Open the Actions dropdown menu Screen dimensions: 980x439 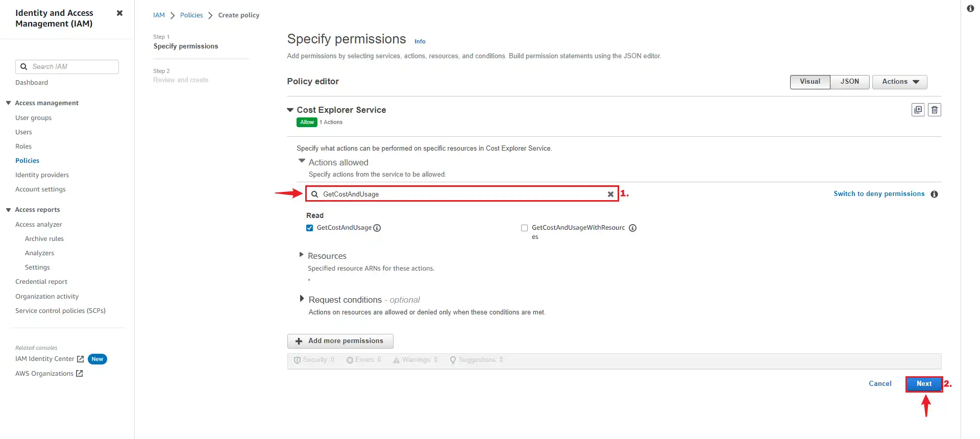click(x=900, y=82)
